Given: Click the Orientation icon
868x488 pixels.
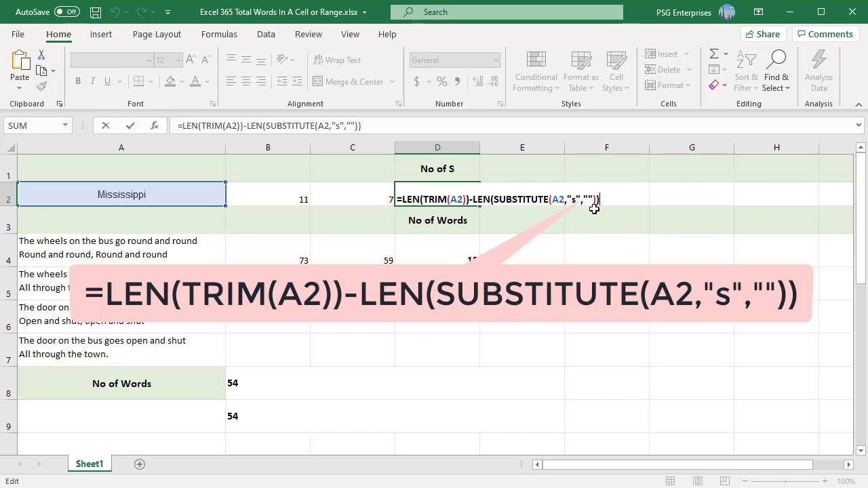Looking at the screenshot, I should 283,60.
